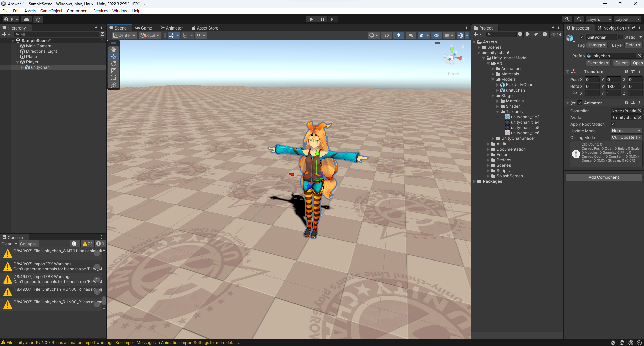
Task: Toggle 2D view mode in Scene
Action: (386, 35)
